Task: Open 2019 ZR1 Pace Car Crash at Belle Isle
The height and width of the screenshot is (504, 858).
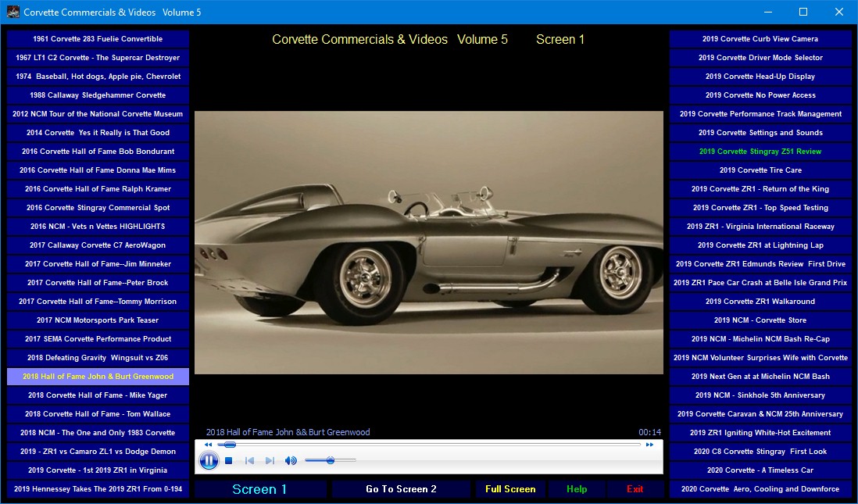Action: click(x=760, y=282)
